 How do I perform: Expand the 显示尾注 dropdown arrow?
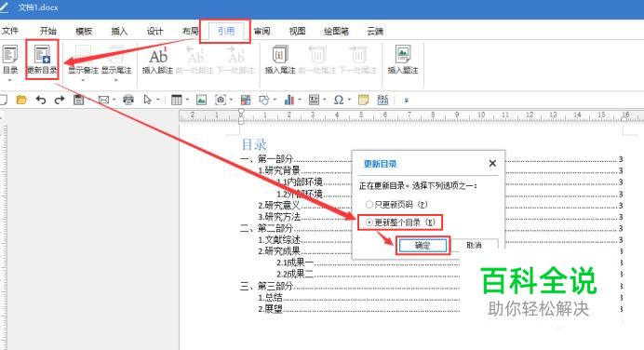(116, 80)
